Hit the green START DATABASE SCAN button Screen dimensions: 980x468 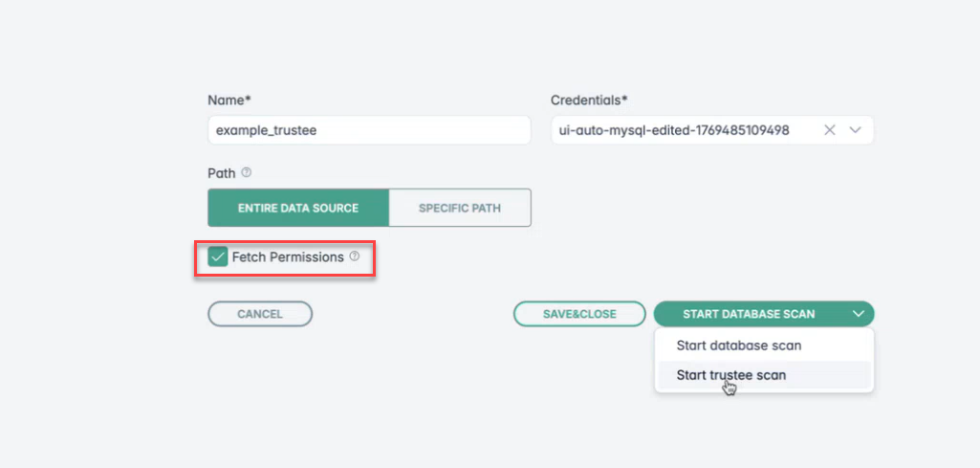749,314
